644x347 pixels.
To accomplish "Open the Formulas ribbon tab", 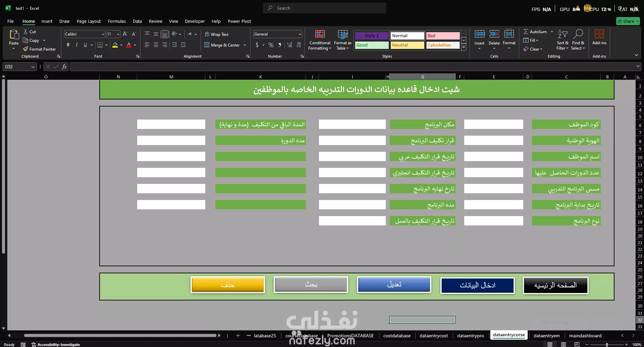I will point(117,21).
